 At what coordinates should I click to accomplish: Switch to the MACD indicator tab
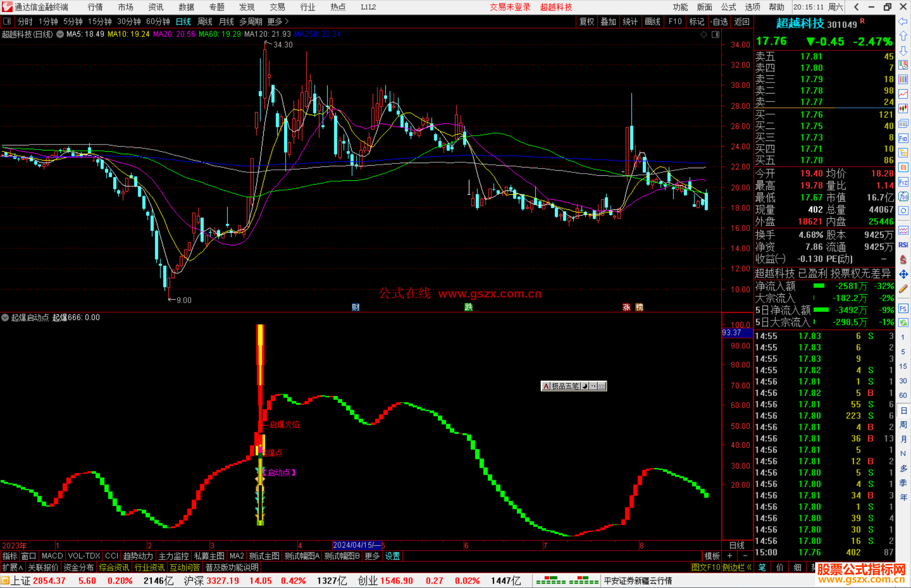(x=52, y=556)
